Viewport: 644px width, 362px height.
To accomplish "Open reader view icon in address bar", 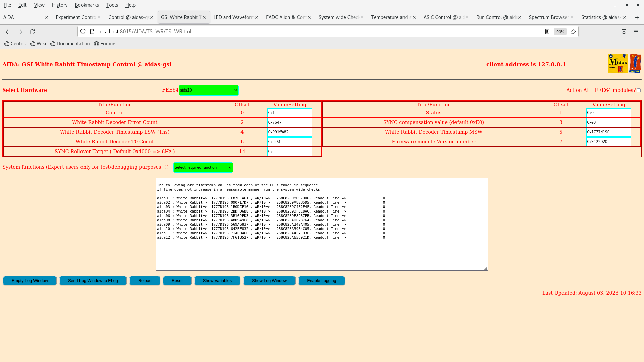I will point(547,32).
